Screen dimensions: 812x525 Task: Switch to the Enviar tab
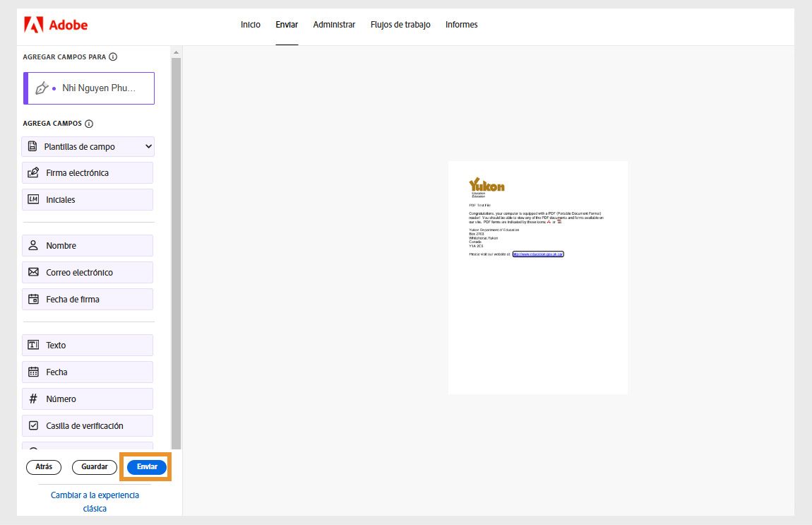287,24
